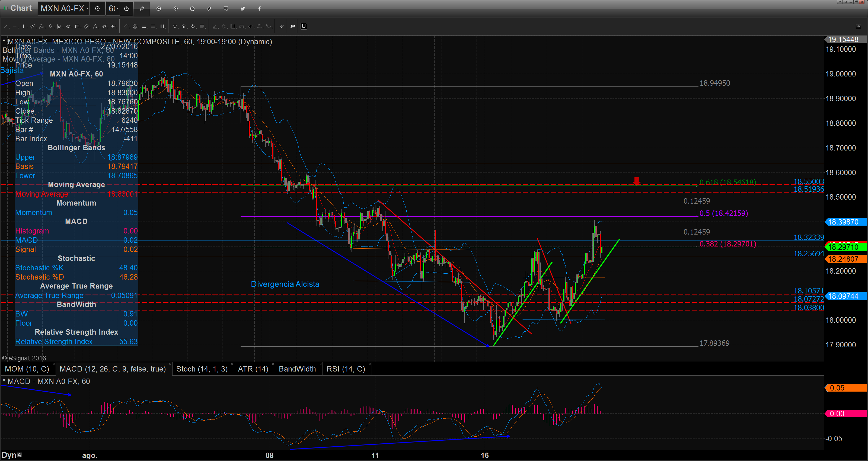Click the chat bubble icon in top toolbar
Screen dimensions: 868x461
[x=226, y=8]
